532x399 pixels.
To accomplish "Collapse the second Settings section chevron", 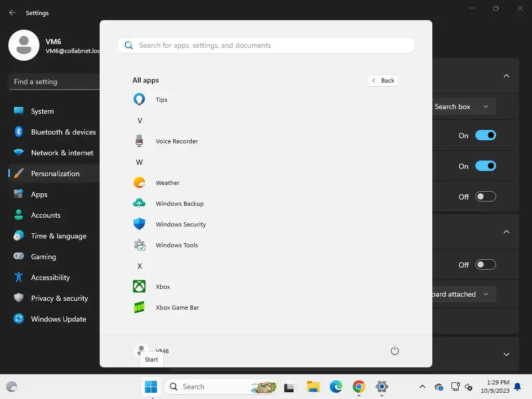I will click(506, 232).
